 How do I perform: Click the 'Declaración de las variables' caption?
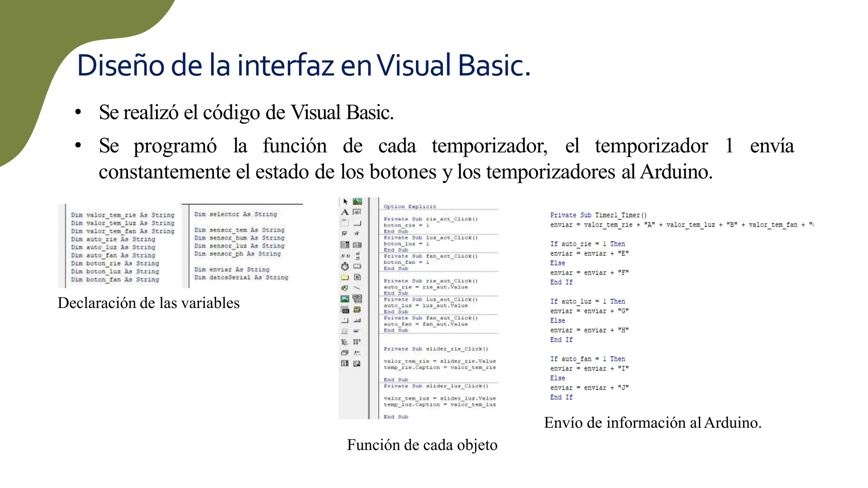(148, 303)
